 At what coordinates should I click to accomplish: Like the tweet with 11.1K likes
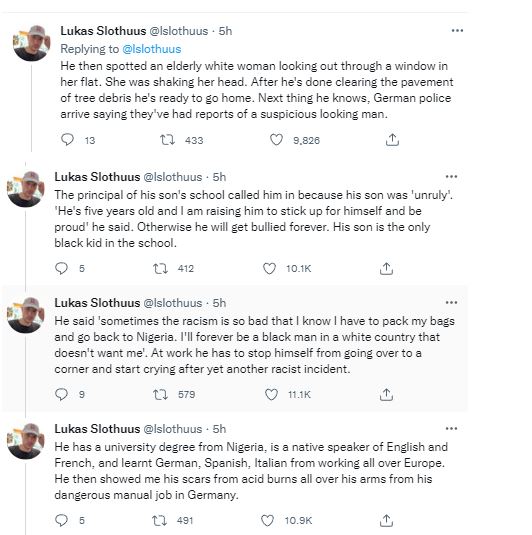(x=271, y=394)
